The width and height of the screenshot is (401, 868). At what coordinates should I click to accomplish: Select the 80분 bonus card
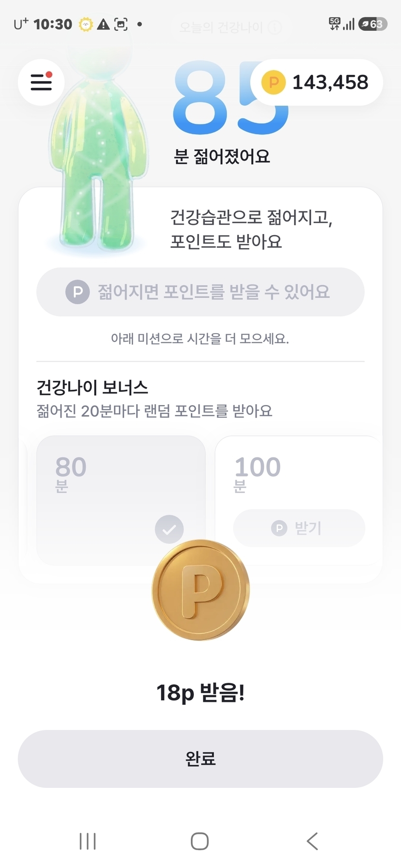pyautogui.click(x=121, y=500)
